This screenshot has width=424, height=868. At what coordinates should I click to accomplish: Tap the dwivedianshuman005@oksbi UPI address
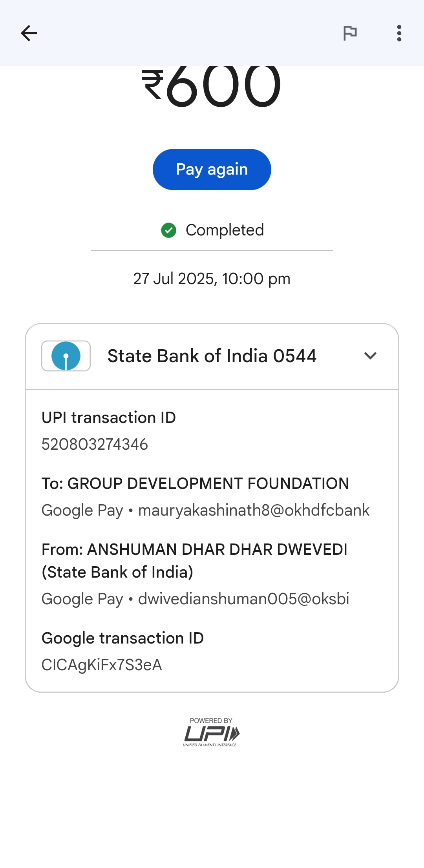[x=243, y=599]
